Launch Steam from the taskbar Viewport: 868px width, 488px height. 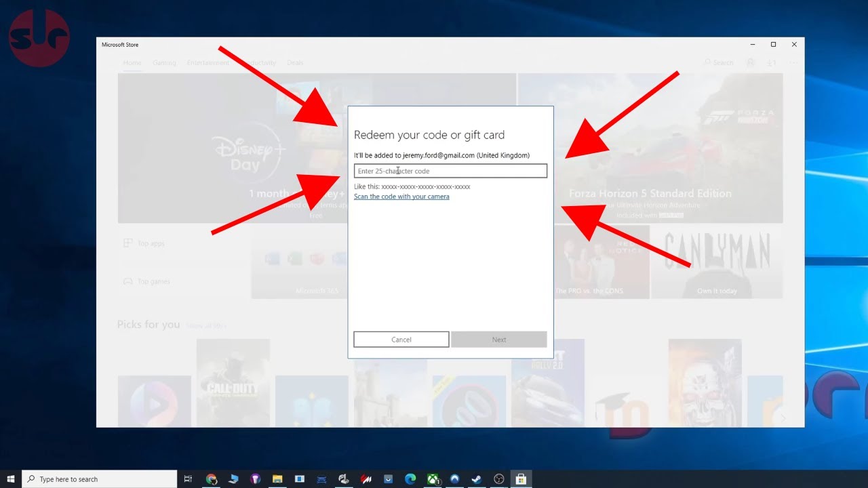click(x=477, y=479)
